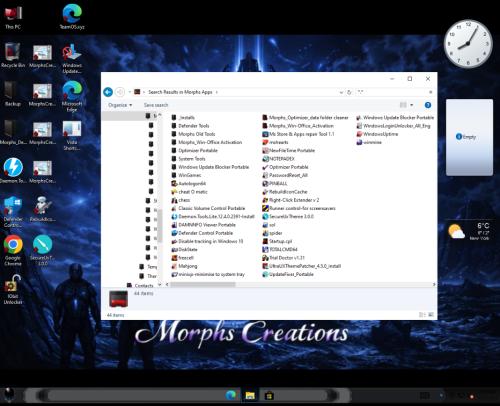Select the winmine file

369,142
